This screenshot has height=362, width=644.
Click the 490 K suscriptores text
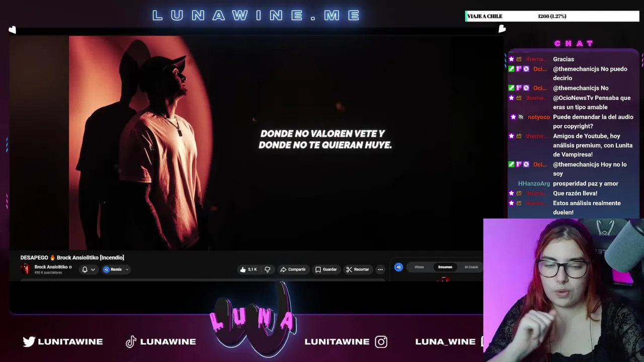coord(48,273)
